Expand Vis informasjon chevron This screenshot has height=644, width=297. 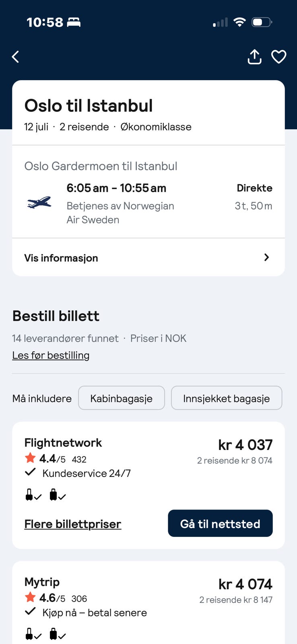click(266, 257)
